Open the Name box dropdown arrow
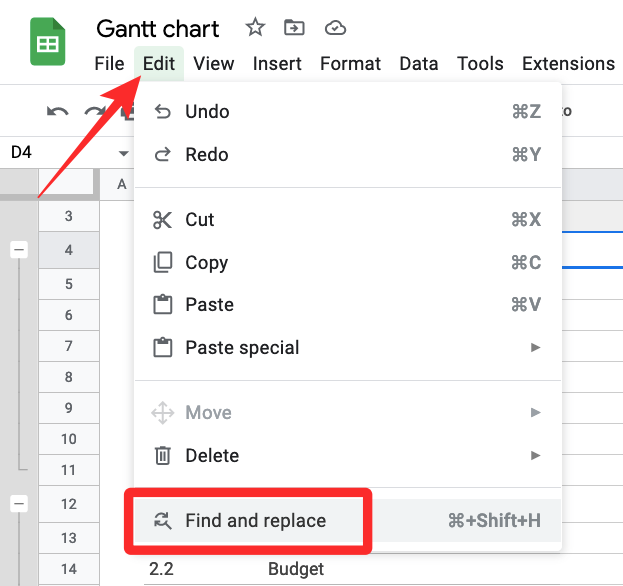 (124, 153)
